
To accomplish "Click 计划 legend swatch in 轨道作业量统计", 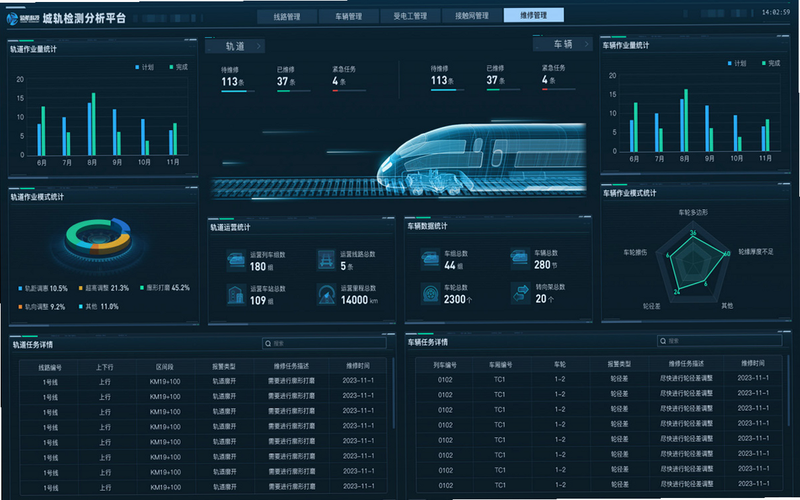I will (x=137, y=67).
